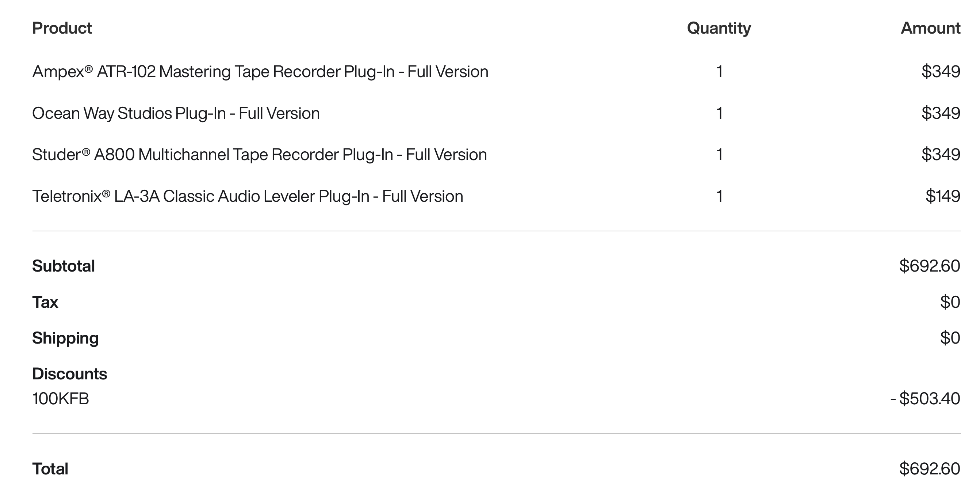Click the $149 amount for Teletronix LA-3A
The image size is (980, 500).
[942, 196]
